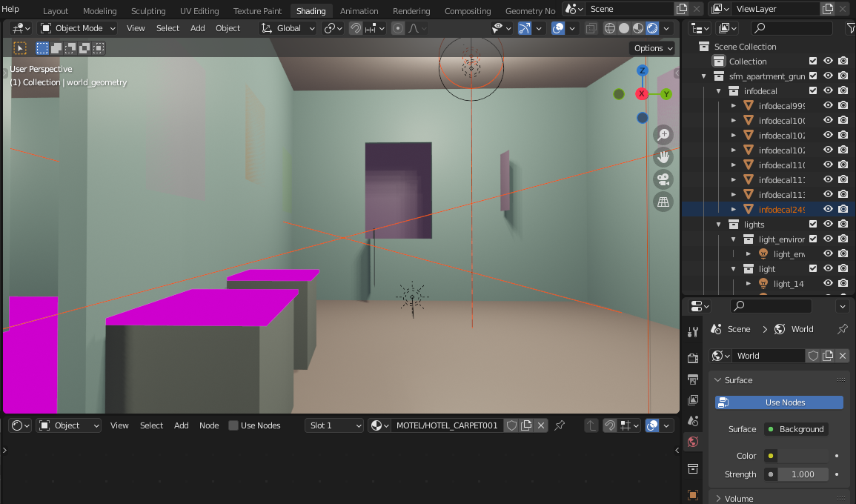Click the Use Nodes button in Surface panel
Image resolution: width=856 pixels, height=504 pixels.
(x=779, y=402)
